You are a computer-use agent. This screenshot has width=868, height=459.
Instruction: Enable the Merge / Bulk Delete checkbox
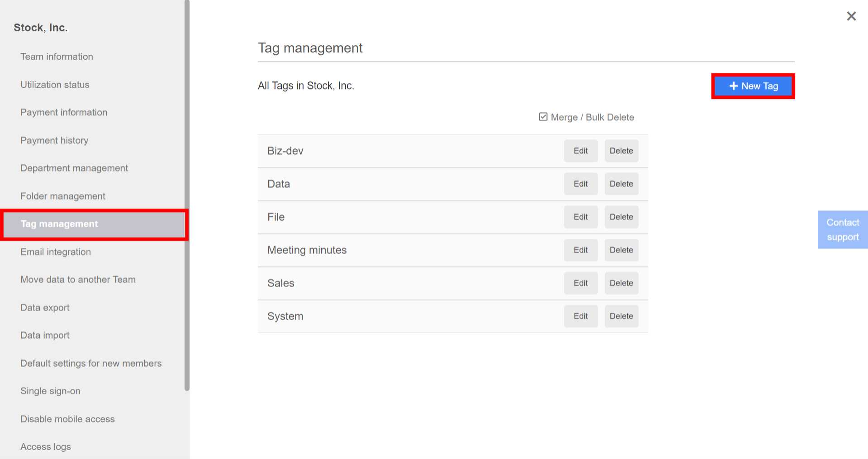543,117
